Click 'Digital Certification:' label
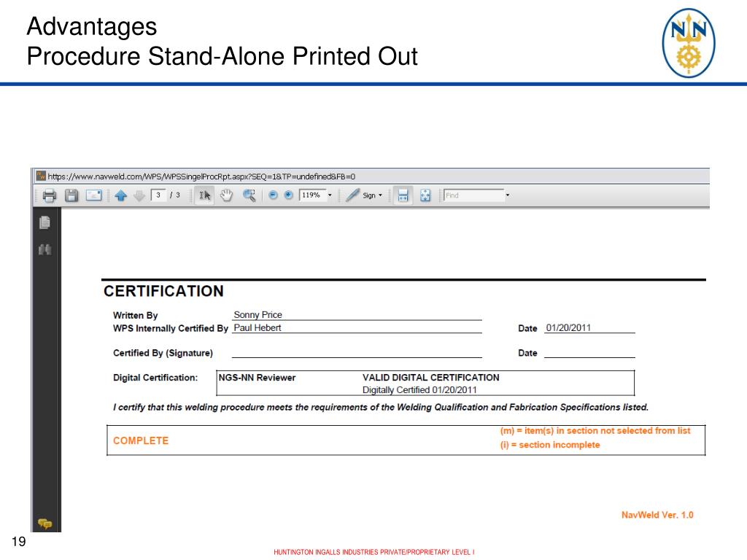 click(155, 378)
